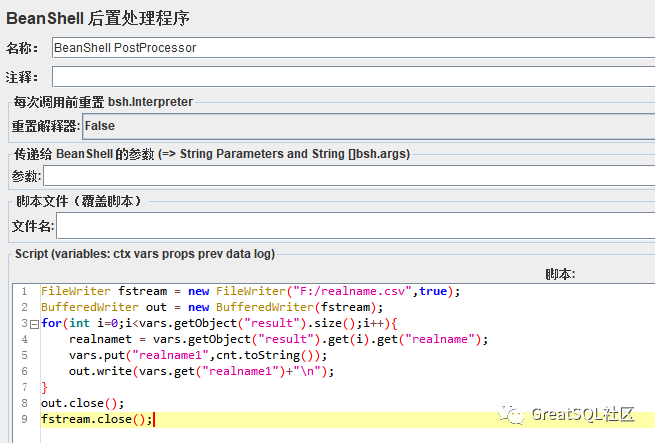Open the 重置解释器 False dropdown
This screenshot has width=655, height=443.
point(368,126)
